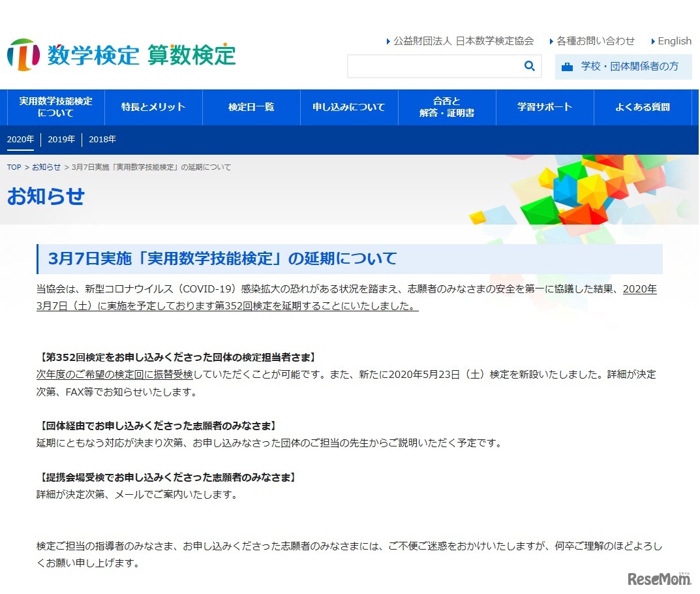Viewport: 700px width, 594px height.
Task: Switch to the 2018年 tab
Action: point(102,139)
